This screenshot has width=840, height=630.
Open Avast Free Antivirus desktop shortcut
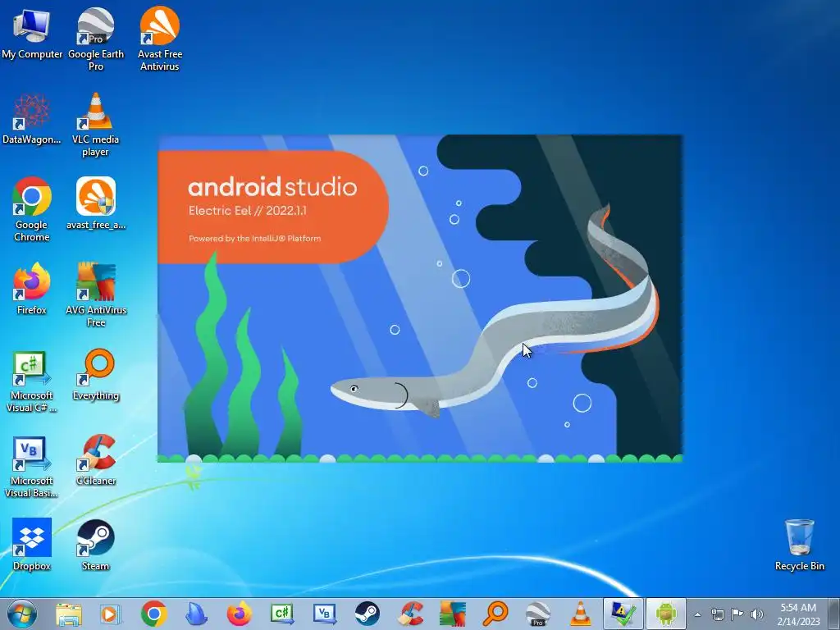pos(160,39)
